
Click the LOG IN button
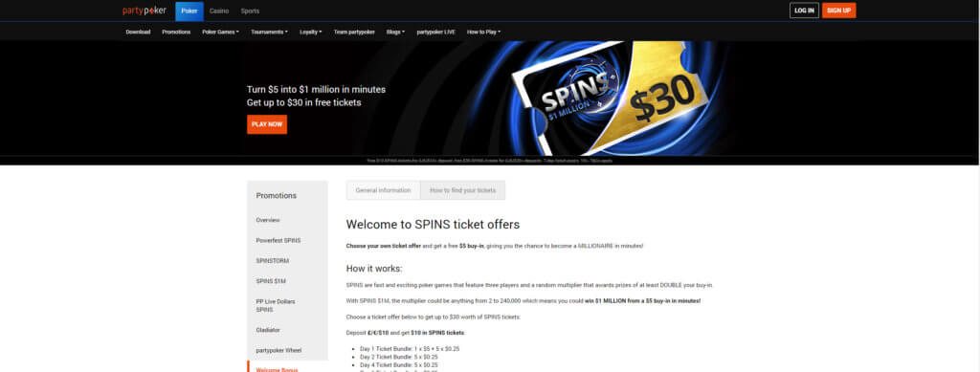click(x=804, y=11)
